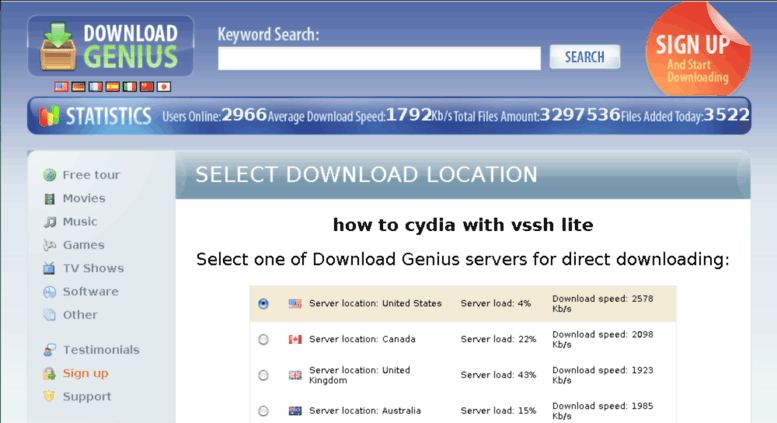The height and width of the screenshot is (423, 777).
Task: Click the Files Added Today value 3522
Action: [726, 115]
